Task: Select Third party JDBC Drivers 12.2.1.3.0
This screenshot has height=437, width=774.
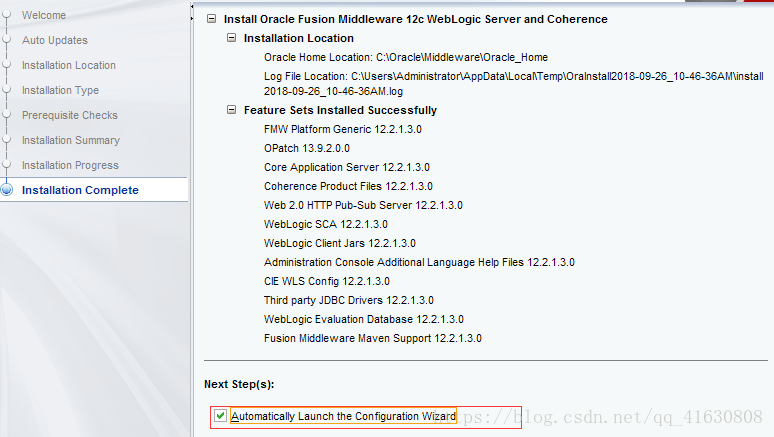Action: click(348, 300)
